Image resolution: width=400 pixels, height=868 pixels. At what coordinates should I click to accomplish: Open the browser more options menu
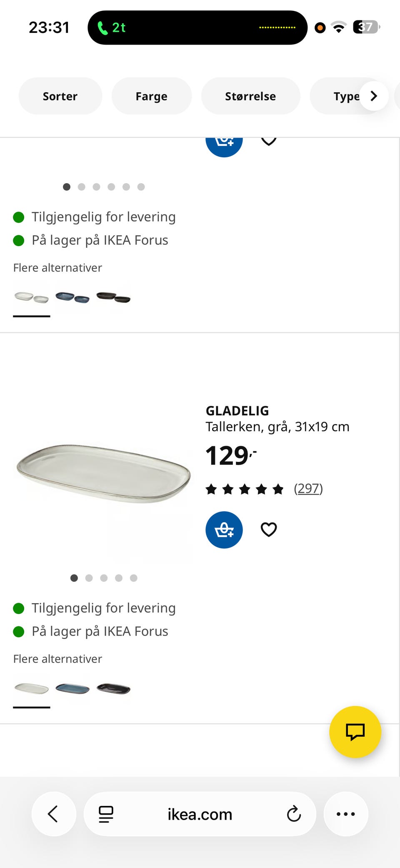coord(345,814)
